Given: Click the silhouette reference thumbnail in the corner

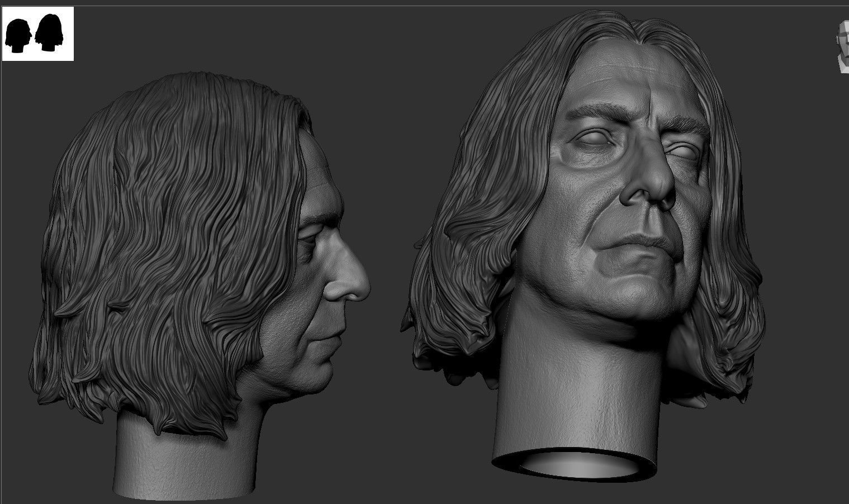Looking at the screenshot, I should 37,34.
